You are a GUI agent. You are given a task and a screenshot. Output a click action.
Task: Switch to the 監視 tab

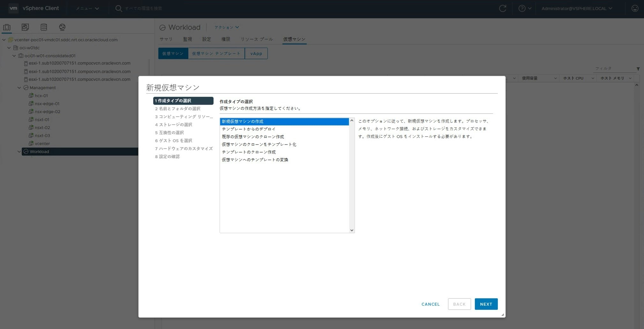coord(187,39)
